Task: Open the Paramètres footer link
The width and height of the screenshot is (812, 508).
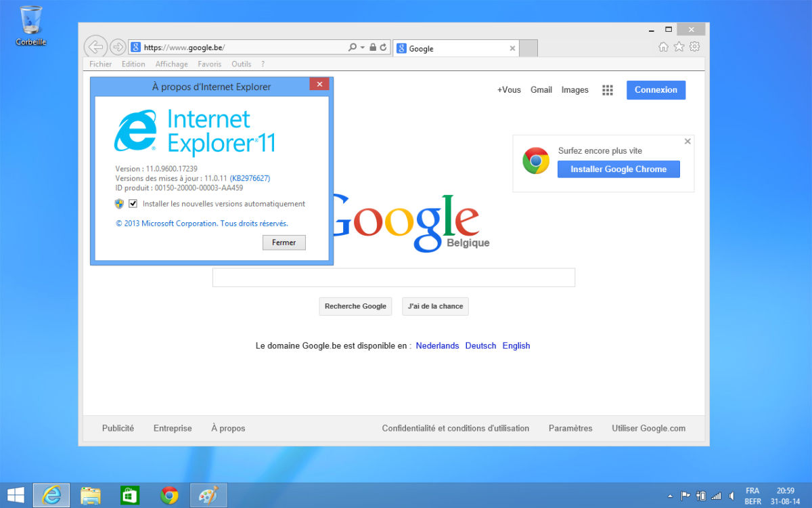Action: (570, 428)
